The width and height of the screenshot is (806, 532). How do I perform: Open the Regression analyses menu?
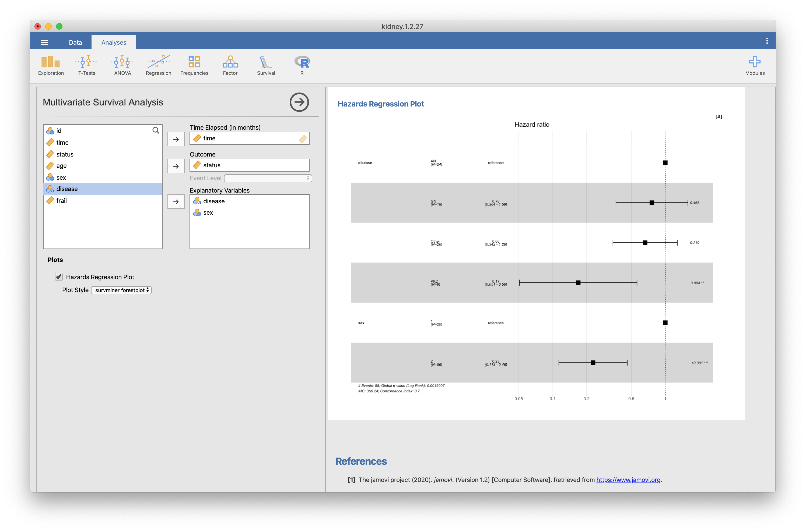click(158, 65)
